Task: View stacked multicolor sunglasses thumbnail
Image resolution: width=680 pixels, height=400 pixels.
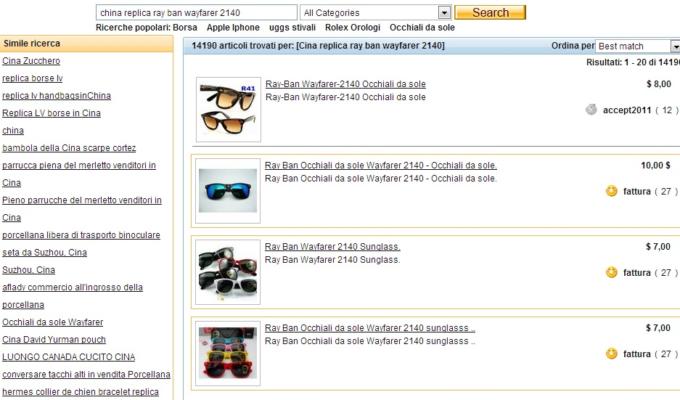Action: click(228, 353)
